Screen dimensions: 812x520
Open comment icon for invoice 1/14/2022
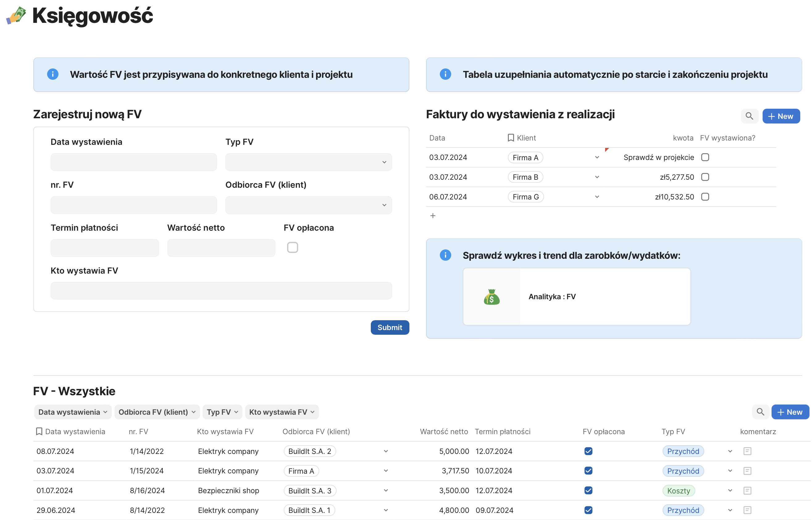tap(747, 451)
